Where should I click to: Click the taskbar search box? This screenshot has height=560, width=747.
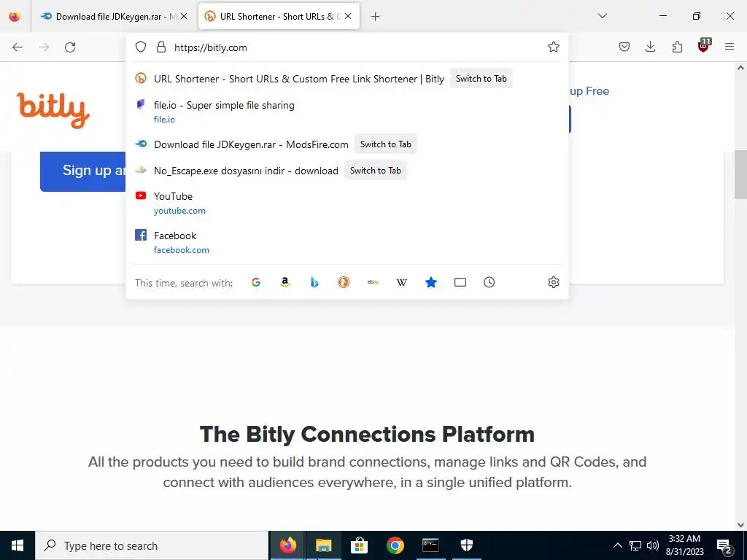pos(152,545)
